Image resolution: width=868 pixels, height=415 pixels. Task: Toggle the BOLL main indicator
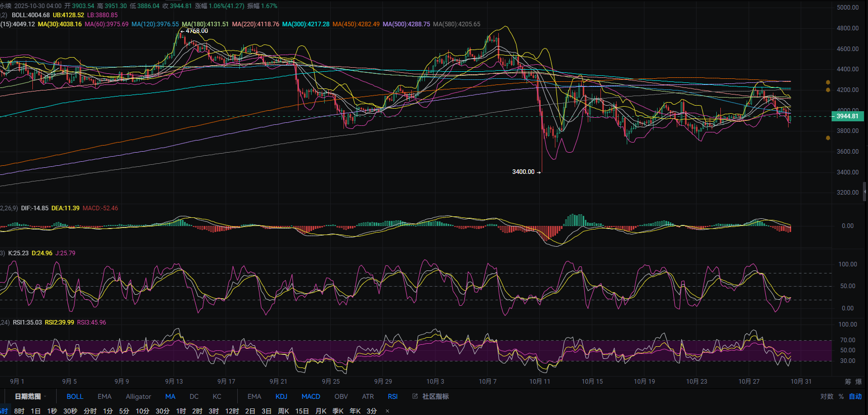click(75, 396)
